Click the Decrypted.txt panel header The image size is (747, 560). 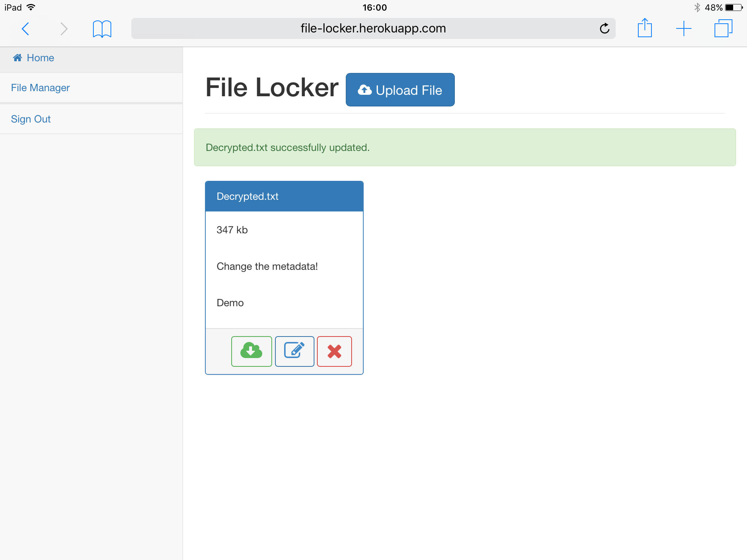(x=284, y=197)
